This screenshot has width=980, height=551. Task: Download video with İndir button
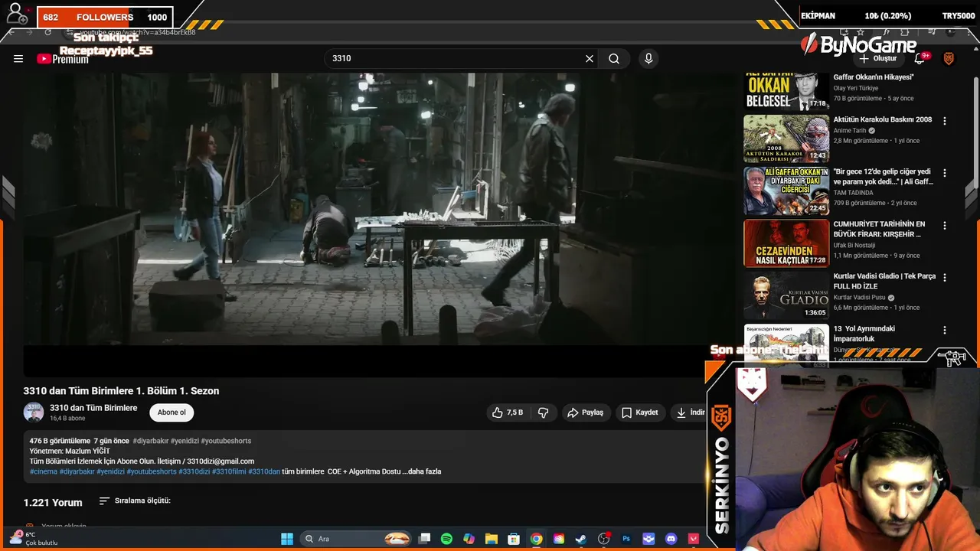tap(690, 412)
